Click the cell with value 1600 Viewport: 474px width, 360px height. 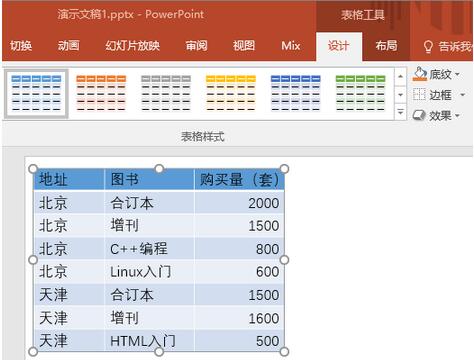[x=239, y=318]
